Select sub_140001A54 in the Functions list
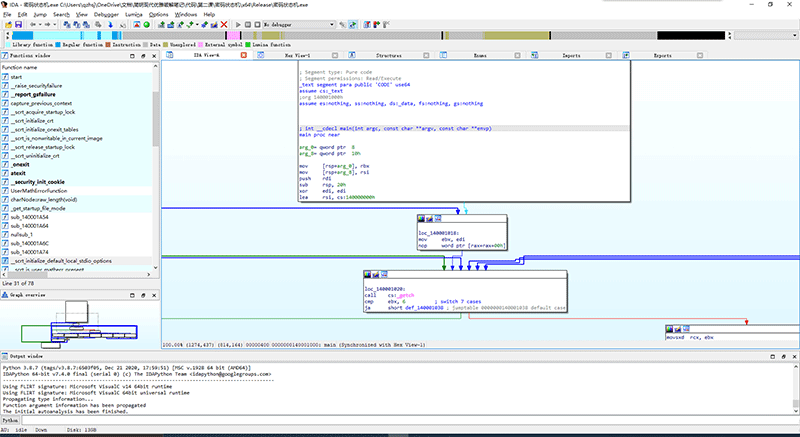Image resolution: width=800 pixels, height=437 pixels. coord(32,216)
